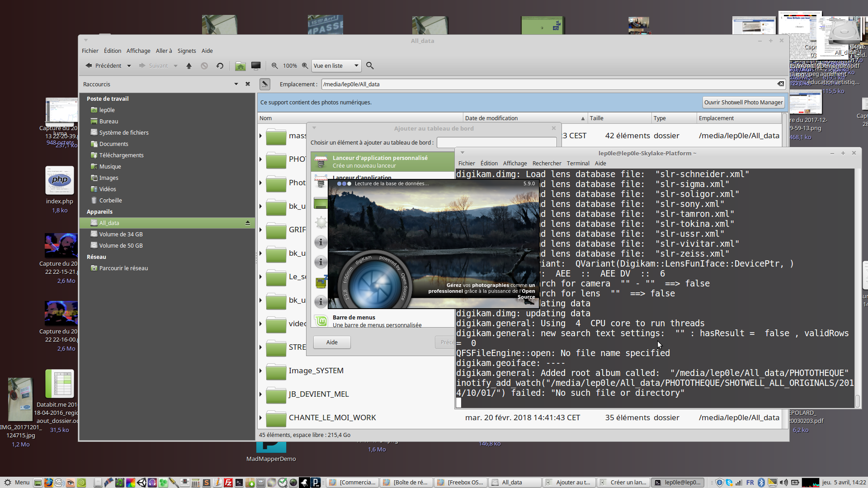The width and height of the screenshot is (868, 488).
Task: Click Ouvrir Shotwell Photo Manager button
Action: 743,103
